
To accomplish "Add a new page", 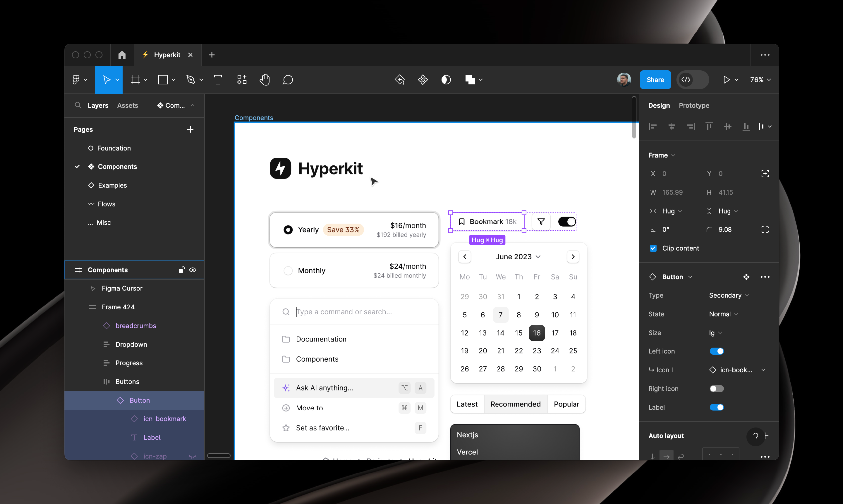I will click(x=191, y=129).
